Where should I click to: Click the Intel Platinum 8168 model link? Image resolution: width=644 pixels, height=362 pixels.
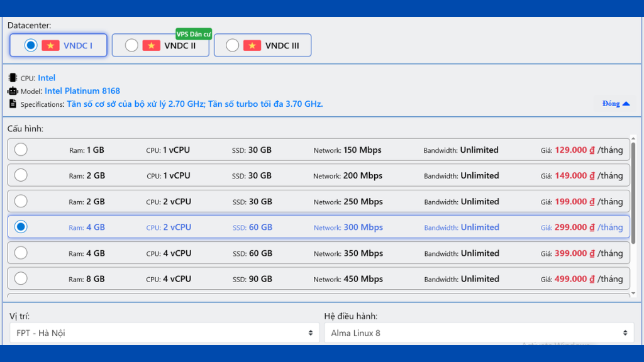82,91
